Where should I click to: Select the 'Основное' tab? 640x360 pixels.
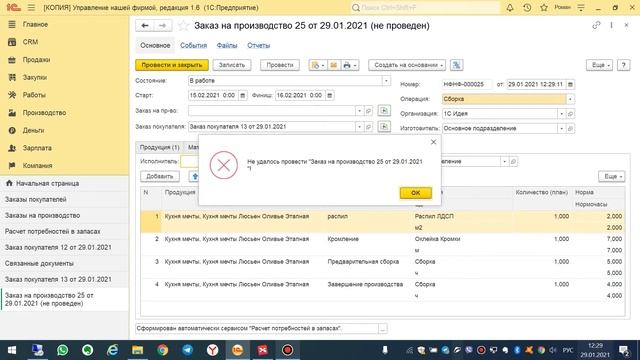pyautogui.click(x=155, y=45)
